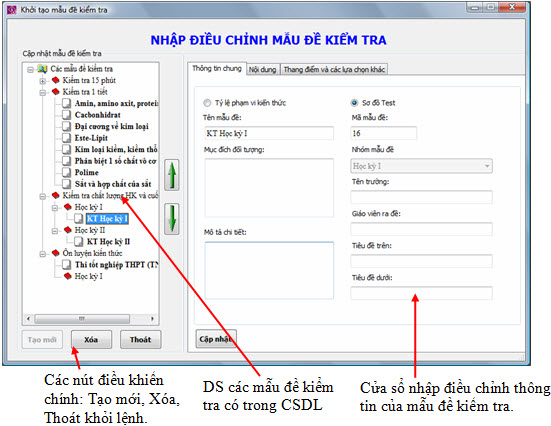Open the Thang điểm và các lựa chọn khác tab

pyautogui.click(x=334, y=69)
